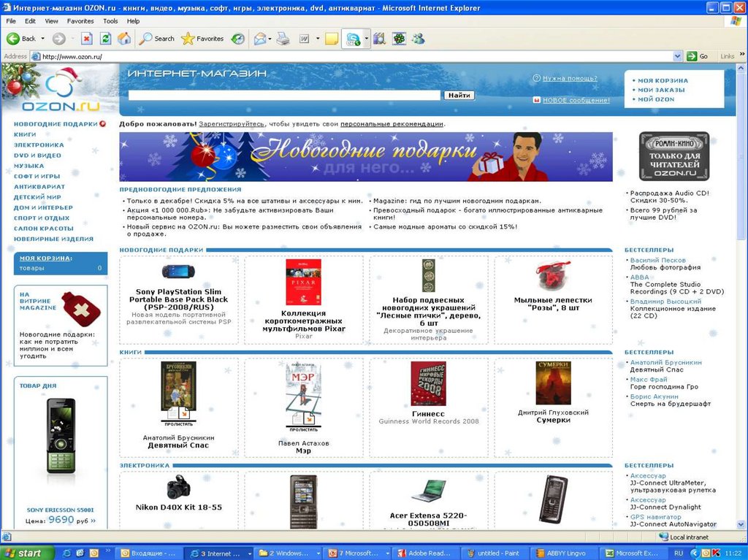Click the page scrollbar down arrow
This screenshot has height=560, width=748.
[x=741, y=525]
